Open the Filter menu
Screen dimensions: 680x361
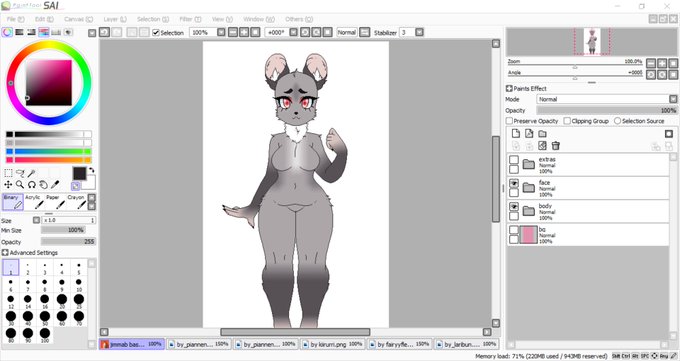click(x=190, y=19)
